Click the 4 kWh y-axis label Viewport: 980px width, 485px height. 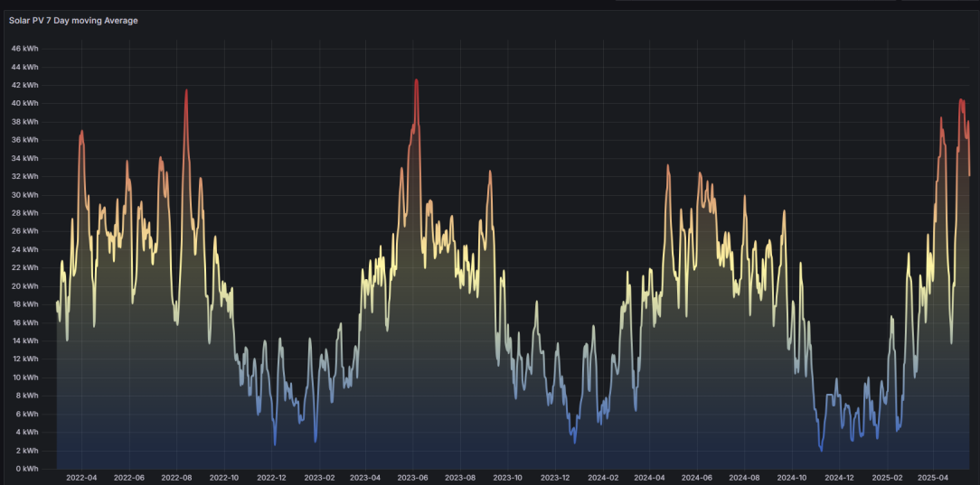27,432
